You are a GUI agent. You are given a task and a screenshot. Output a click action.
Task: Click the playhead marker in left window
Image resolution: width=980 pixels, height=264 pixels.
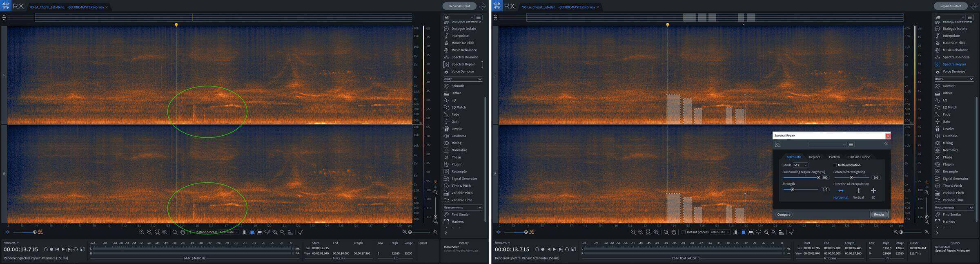click(x=176, y=25)
